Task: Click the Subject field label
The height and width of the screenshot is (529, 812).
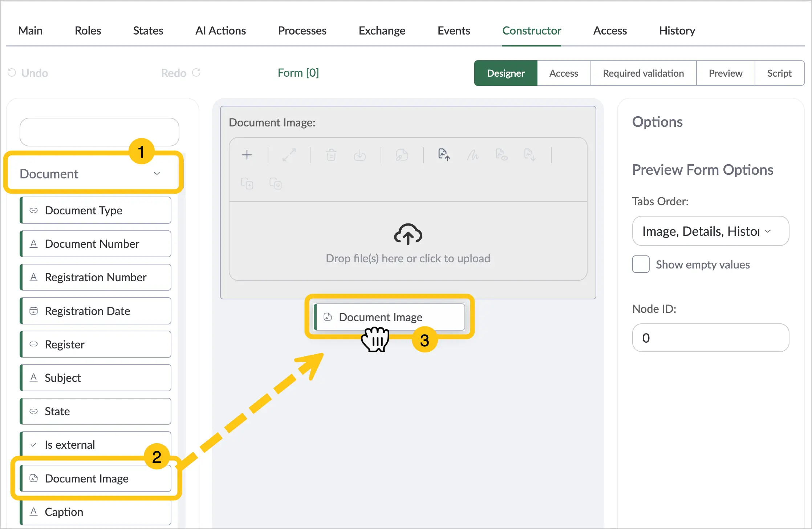Action: [62, 378]
